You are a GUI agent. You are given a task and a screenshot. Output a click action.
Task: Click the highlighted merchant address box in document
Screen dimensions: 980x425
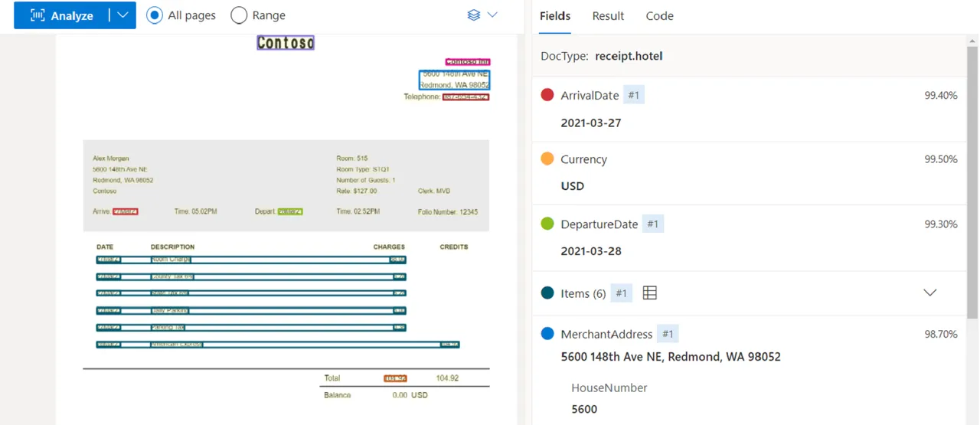(454, 80)
